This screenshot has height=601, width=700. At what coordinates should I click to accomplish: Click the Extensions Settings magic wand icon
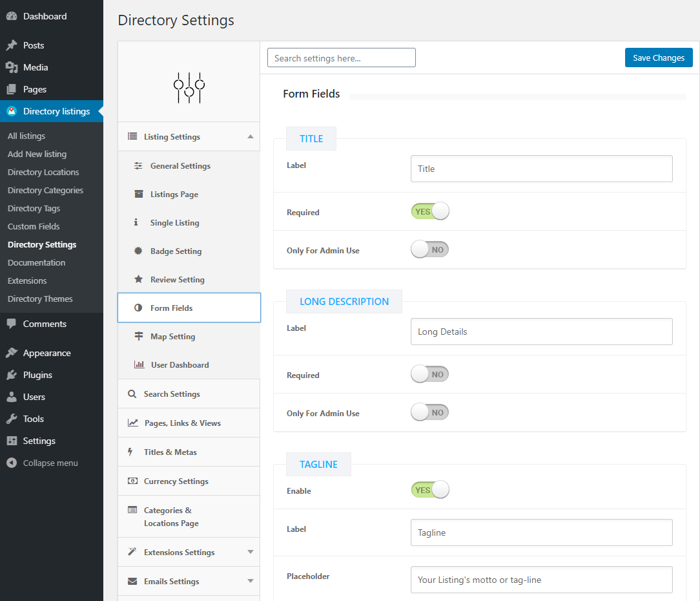[132, 552]
